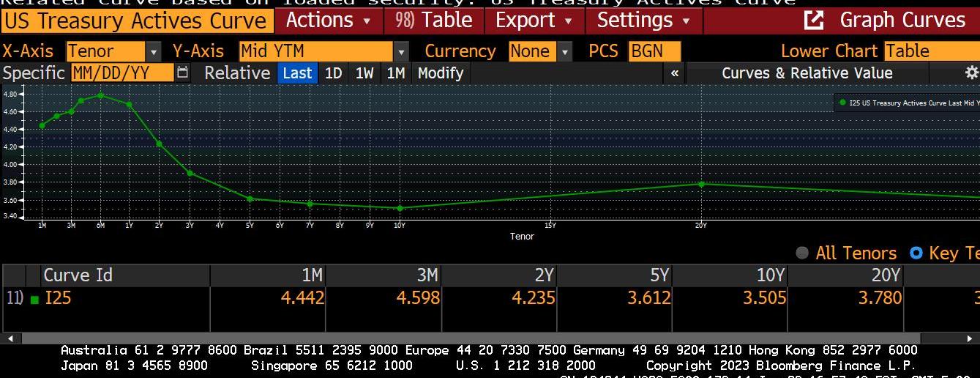
Task: Select the All Tenors radio button
Action: [802, 253]
